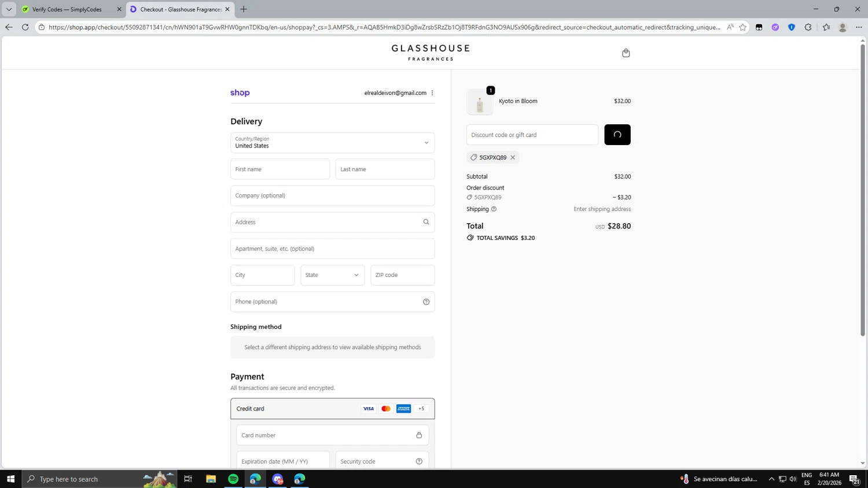This screenshot has width=868, height=488.
Task: Click the Address field
Action: (333, 222)
